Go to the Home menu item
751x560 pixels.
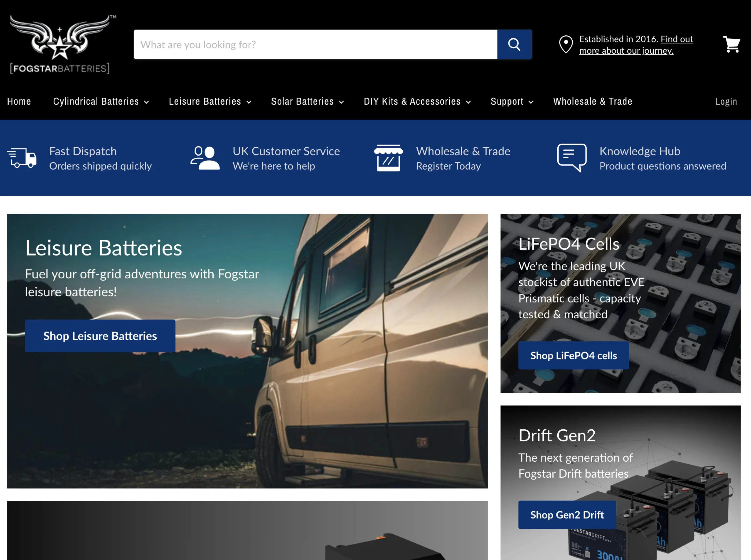pos(19,101)
